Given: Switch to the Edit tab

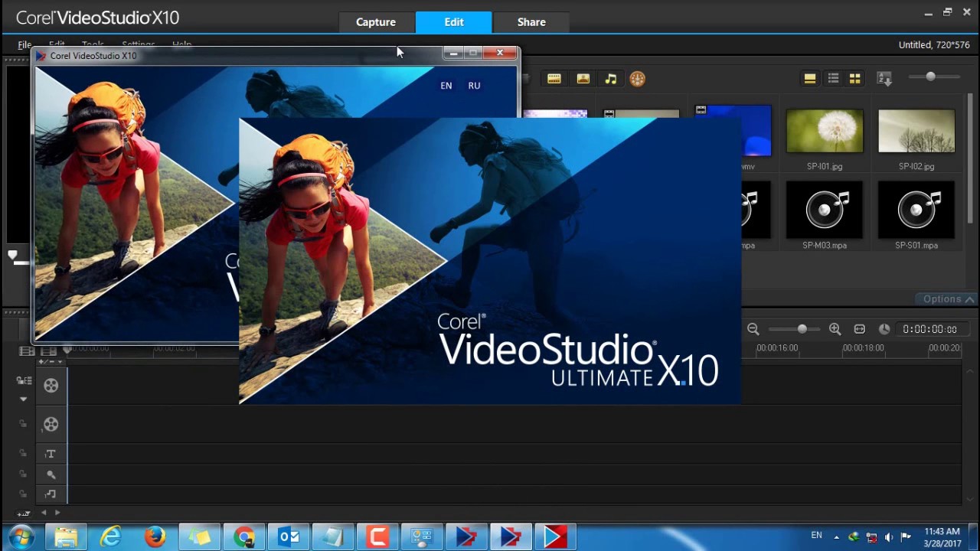Looking at the screenshot, I should [454, 22].
